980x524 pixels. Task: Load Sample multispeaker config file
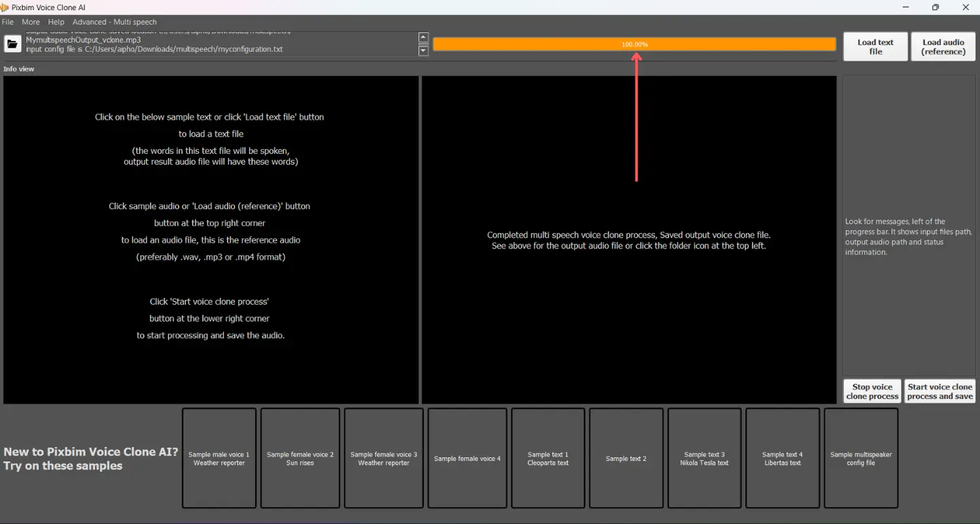[861, 458]
